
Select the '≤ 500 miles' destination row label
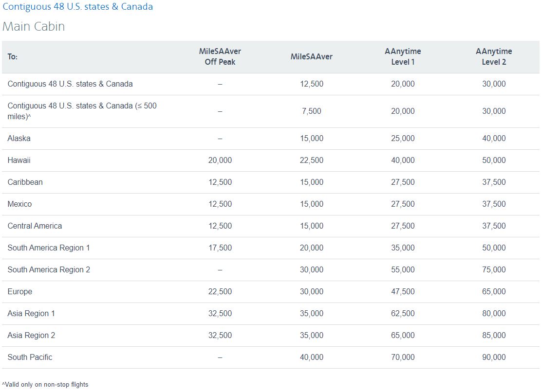tap(82, 111)
